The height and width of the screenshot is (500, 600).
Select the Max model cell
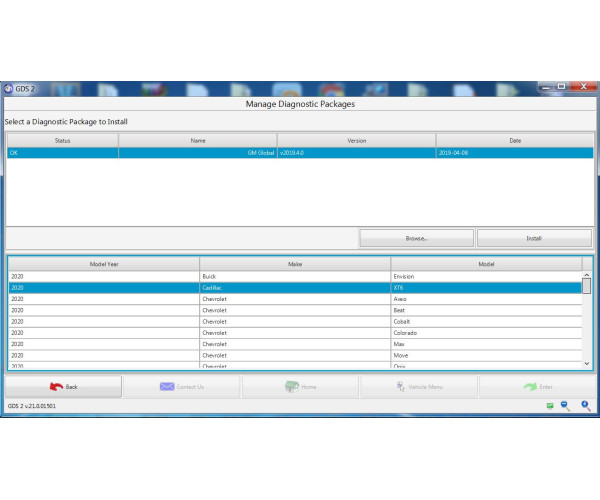tap(486, 344)
